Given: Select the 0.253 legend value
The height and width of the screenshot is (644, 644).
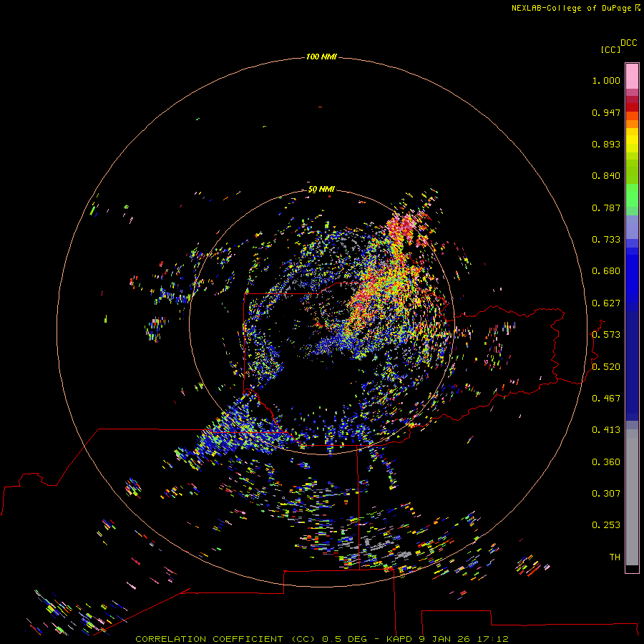Looking at the screenshot, I should pos(606,525).
